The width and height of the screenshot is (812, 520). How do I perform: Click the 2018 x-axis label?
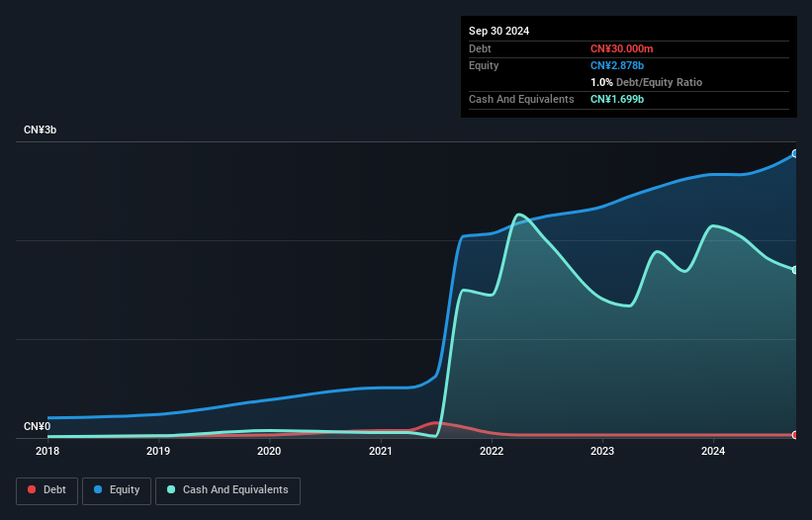click(x=47, y=451)
